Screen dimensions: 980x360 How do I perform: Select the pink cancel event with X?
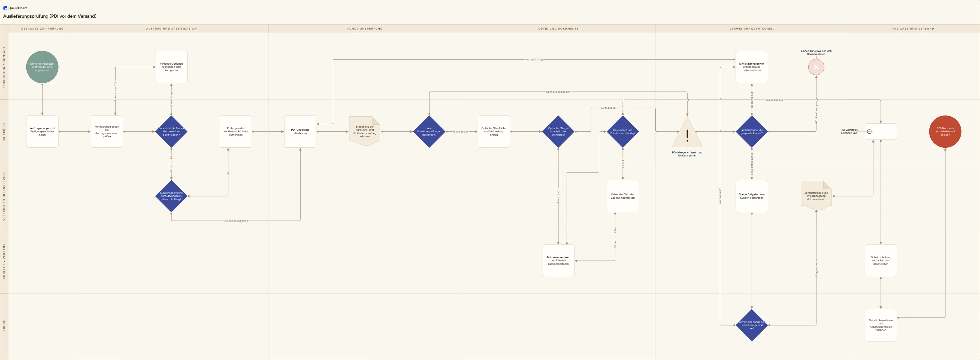click(816, 67)
